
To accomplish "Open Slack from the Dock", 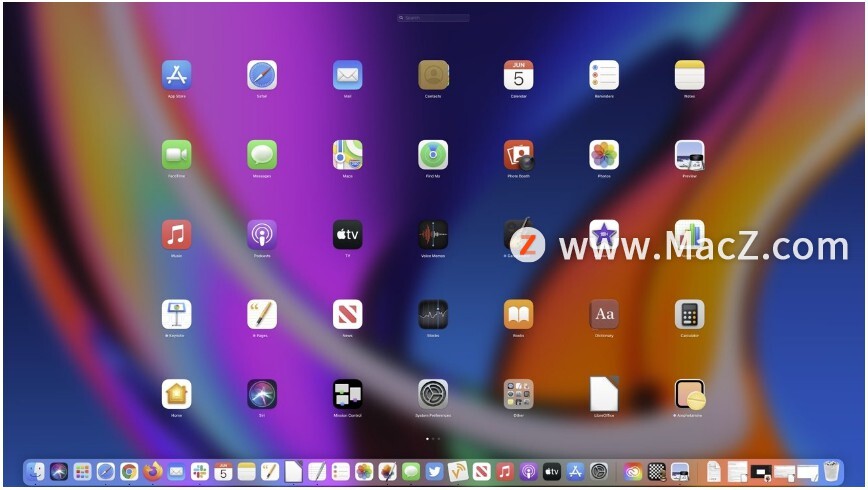I will [200, 472].
